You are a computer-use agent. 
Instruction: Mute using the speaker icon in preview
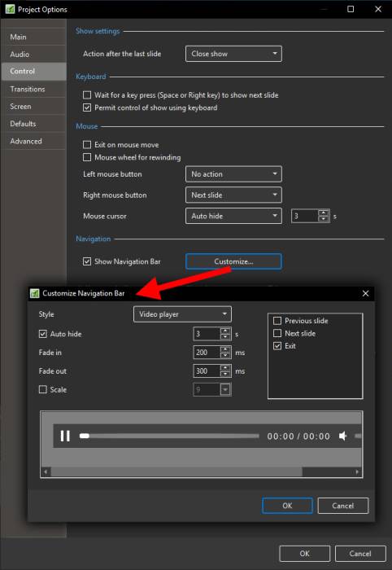tap(343, 436)
